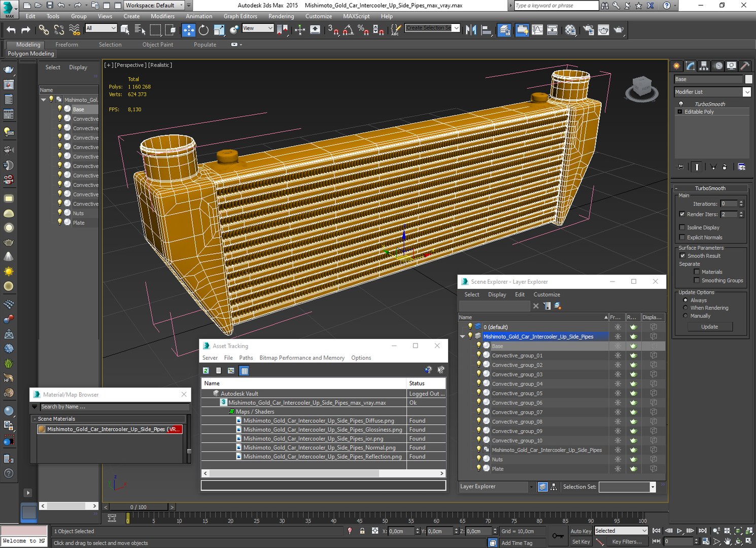The image size is (756, 548).
Task: Toggle the Smooth Result checkbox
Action: coord(682,256)
